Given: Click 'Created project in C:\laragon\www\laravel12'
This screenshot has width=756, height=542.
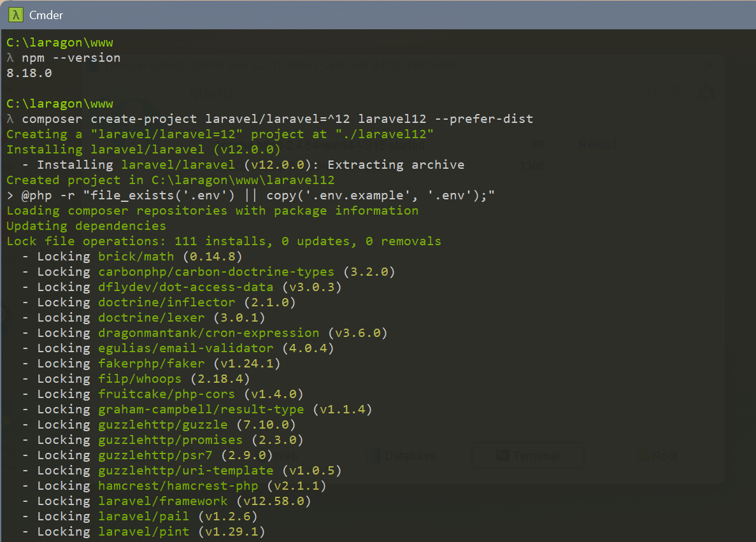Looking at the screenshot, I should click(170, 180).
